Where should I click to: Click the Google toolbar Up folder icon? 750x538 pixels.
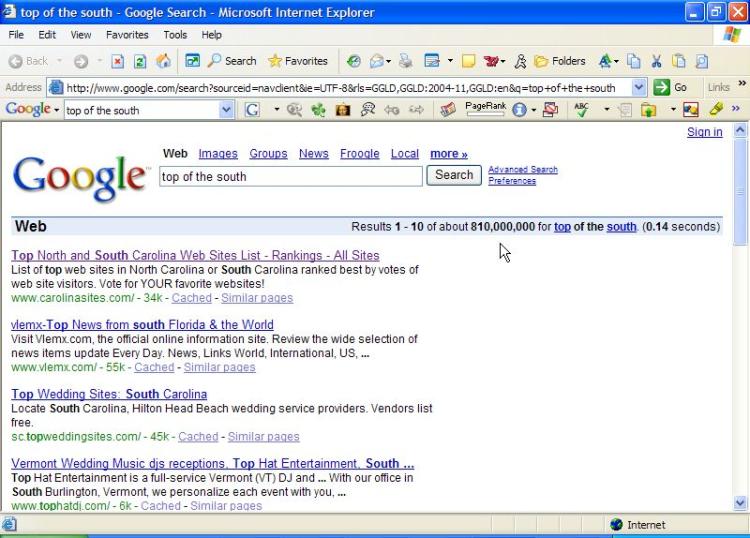point(649,110)
